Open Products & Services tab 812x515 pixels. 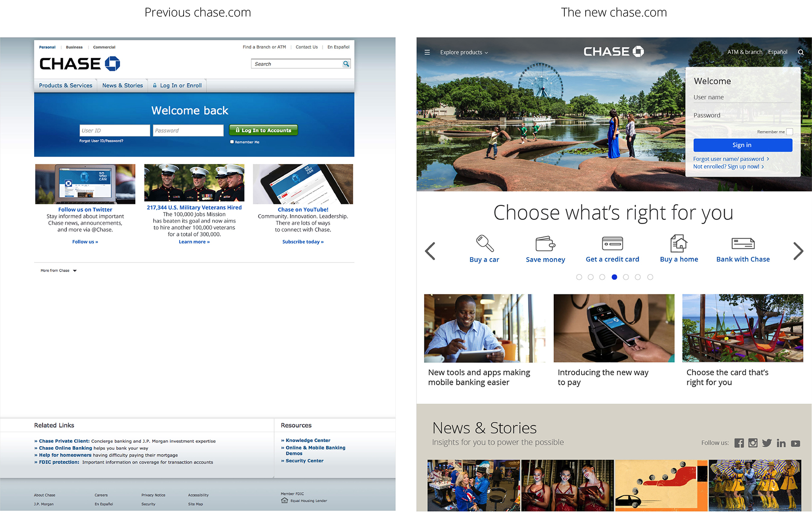66,85
